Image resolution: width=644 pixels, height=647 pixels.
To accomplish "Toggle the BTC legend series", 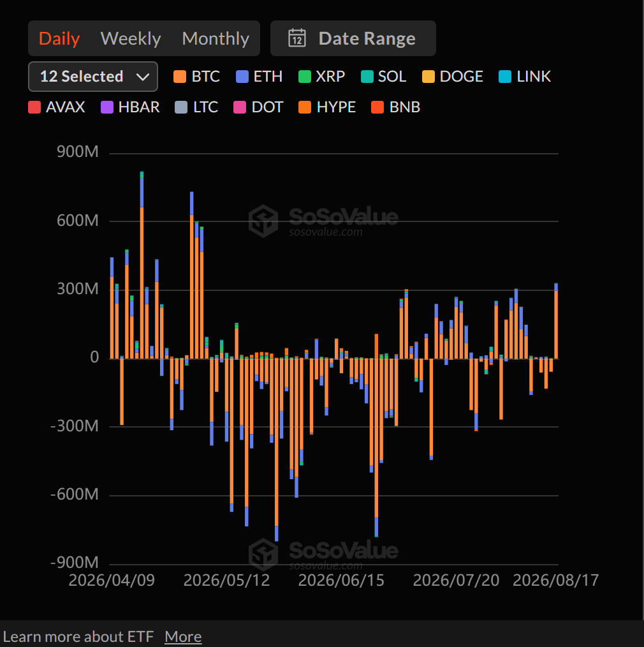I will coord(196,77).
